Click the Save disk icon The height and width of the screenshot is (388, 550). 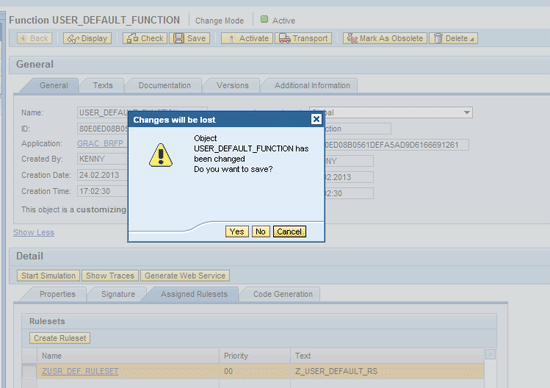[179, 38]
